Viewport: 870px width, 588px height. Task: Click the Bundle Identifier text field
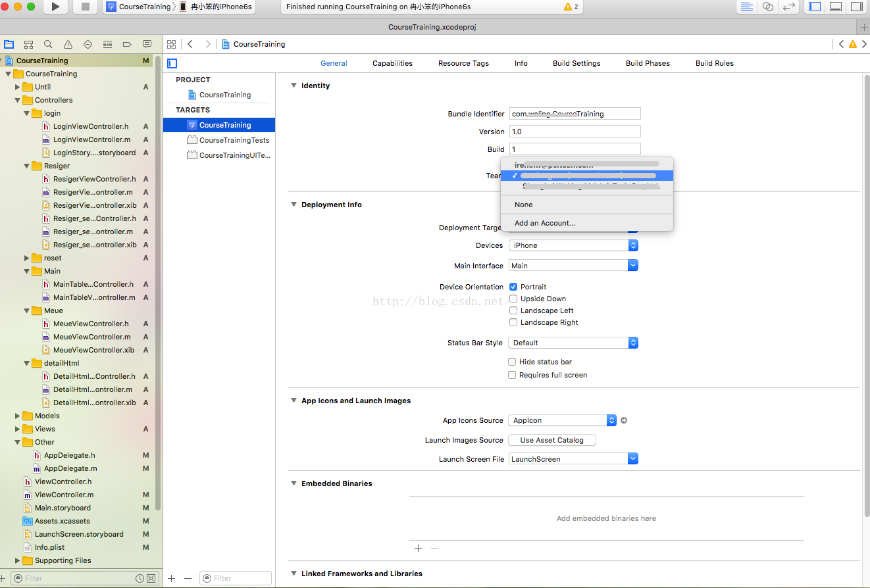pyautogui.click(x=575, y=114)
